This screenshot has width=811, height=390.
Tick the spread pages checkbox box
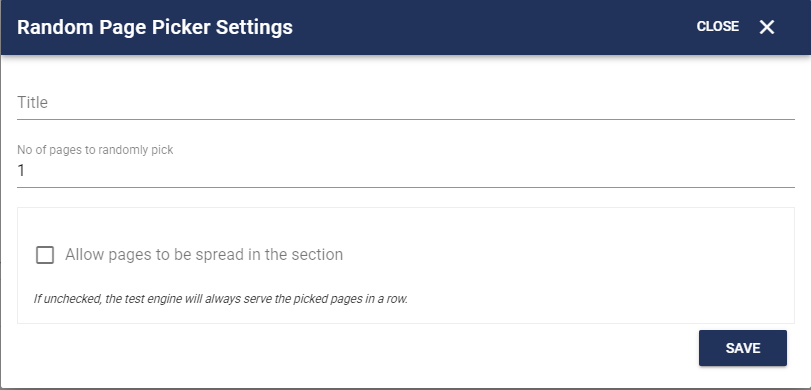point(45,254)
